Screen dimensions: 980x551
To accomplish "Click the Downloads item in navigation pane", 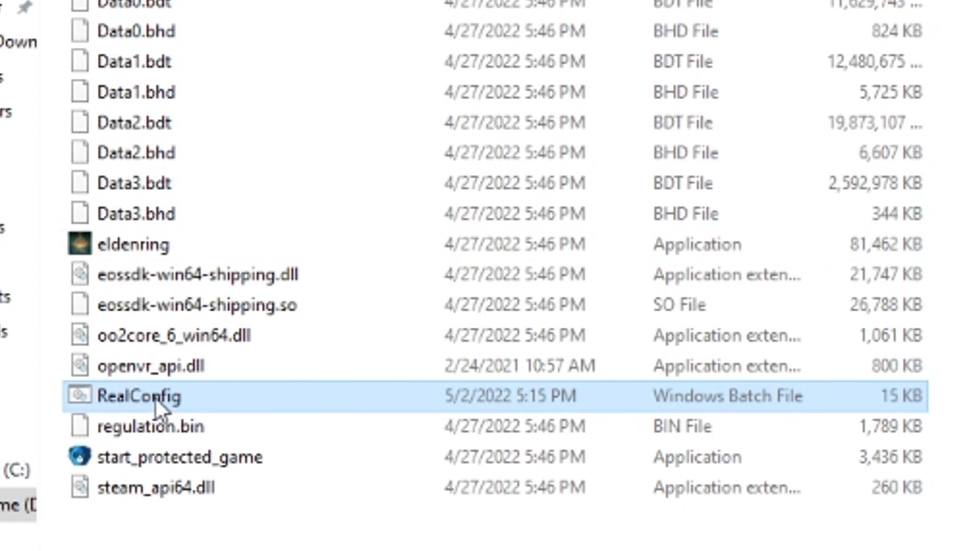I will point(18,42).
